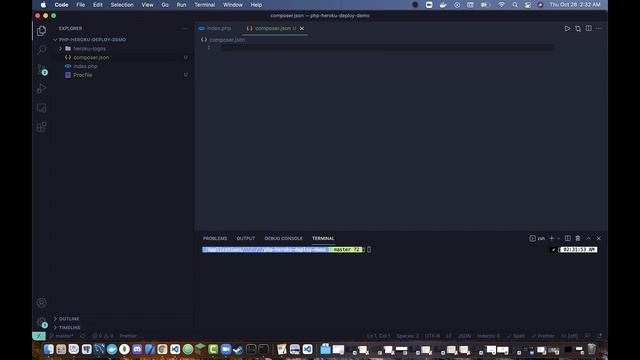This screenshot has width=640, height=360.
Task: Open the Terminal menu in menu bar
Action: 204,5
